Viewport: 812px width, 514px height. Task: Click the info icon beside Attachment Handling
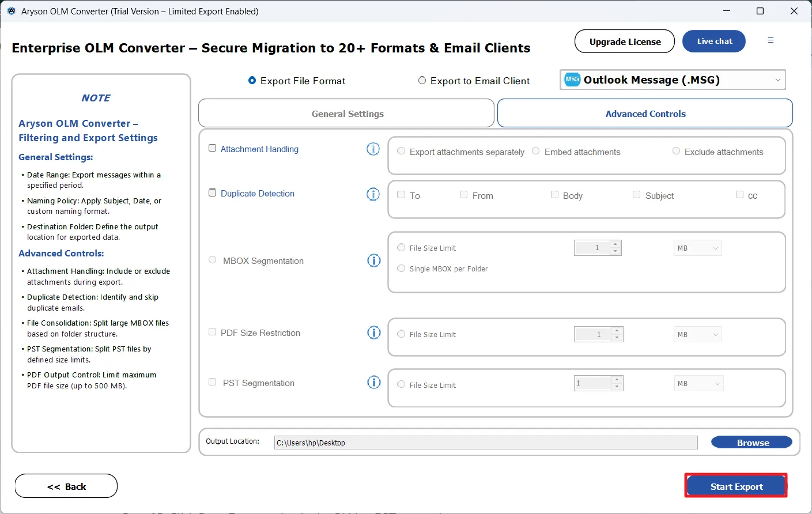(373, 149)
